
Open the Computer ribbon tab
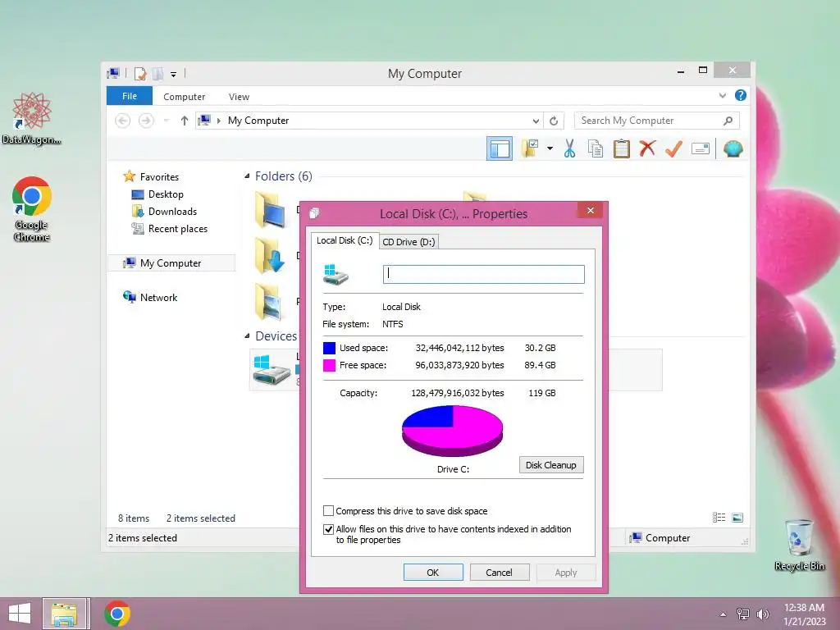click(185, 97)
